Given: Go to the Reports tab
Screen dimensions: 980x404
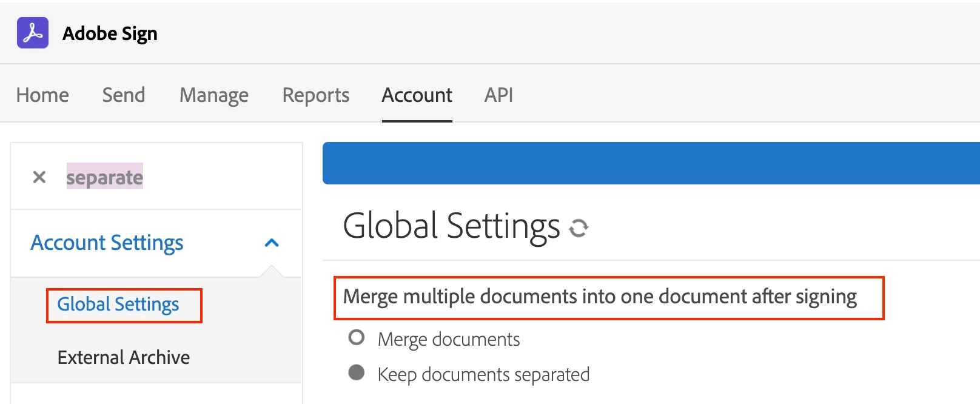Looking at the screenshot, I should [x=316, y=95].
